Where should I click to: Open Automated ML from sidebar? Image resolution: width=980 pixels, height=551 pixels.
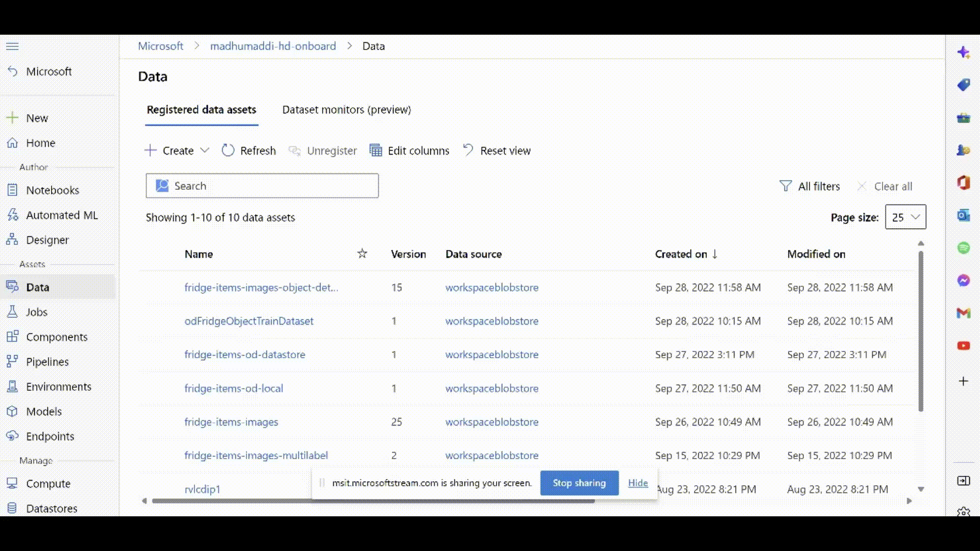click(61, 215)
